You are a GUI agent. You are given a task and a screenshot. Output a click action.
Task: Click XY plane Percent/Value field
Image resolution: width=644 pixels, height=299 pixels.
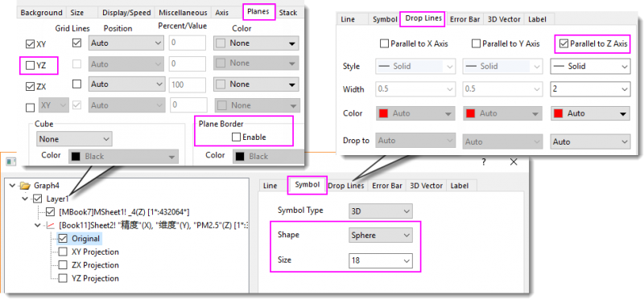click(188, 43)
